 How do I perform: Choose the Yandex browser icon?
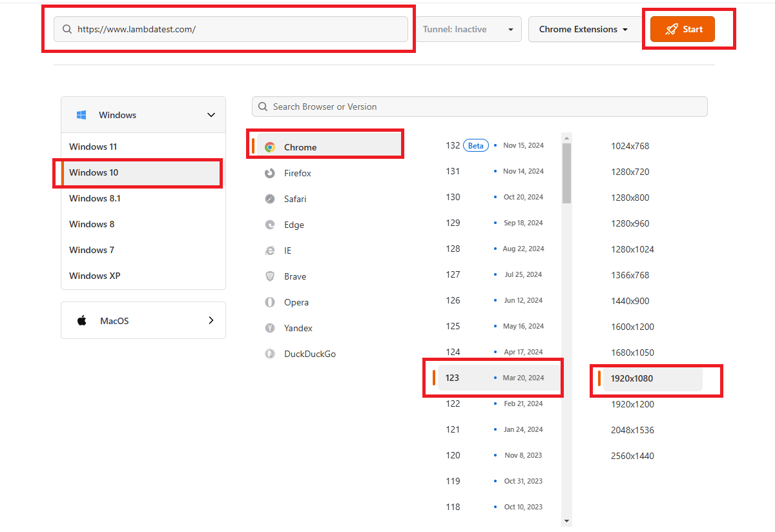coord(270,328)
